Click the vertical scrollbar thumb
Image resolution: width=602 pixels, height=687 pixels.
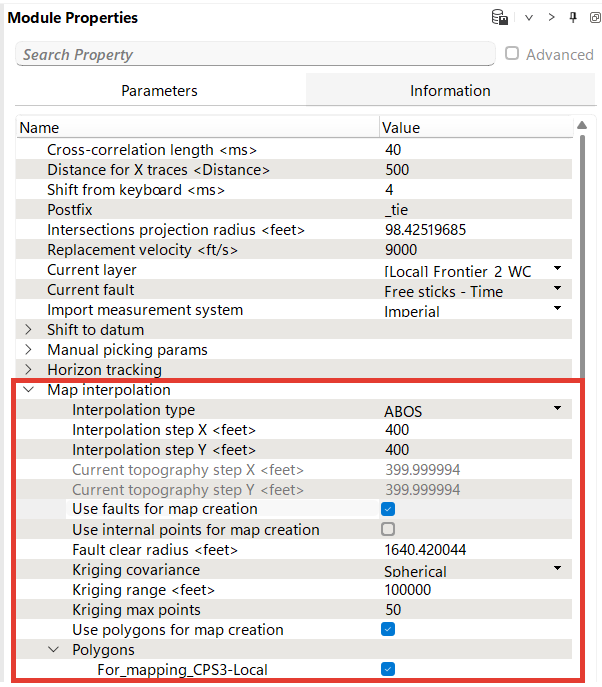582,256
